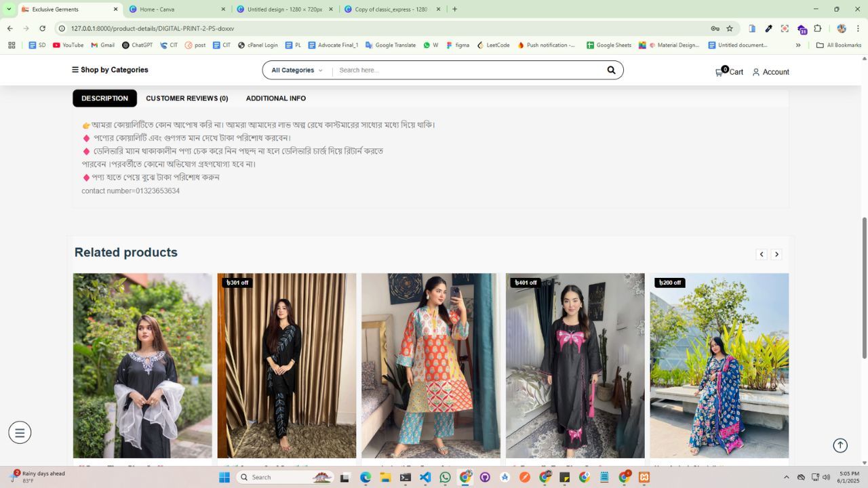
Task: Select the Description tab
Action: (104, 98)
